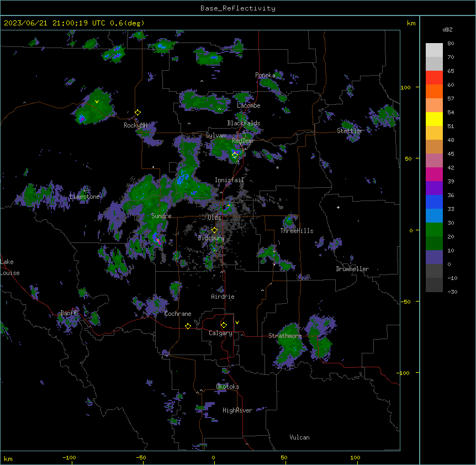Click the Innisfail label
Image resolution: width=476 pixels, height=465 pixels.
229,180
